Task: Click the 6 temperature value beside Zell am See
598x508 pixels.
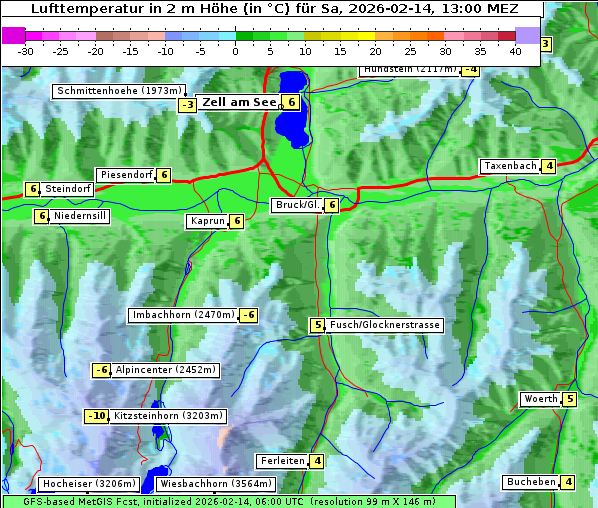Action: (292, 102)
